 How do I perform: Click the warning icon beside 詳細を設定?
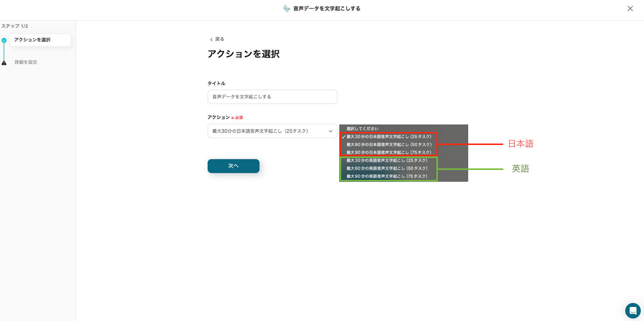click(4, 63)
